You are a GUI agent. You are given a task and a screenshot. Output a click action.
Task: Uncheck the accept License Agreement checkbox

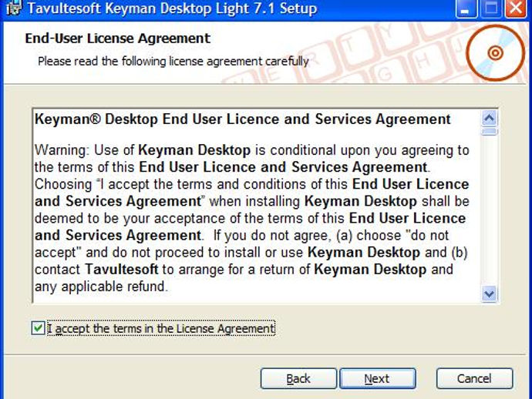(x=38, y=328)
